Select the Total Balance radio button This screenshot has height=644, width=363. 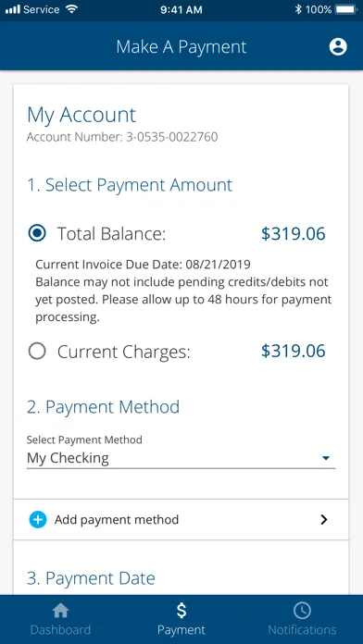(37, 234)
